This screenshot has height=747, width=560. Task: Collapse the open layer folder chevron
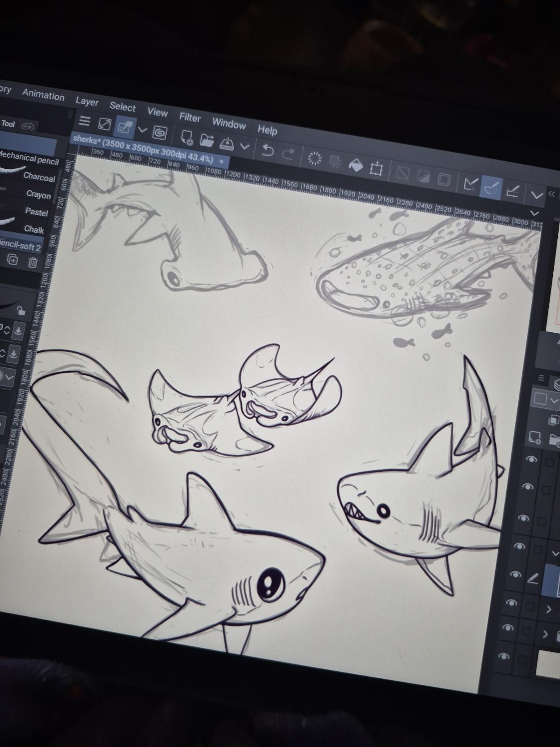point(556,554)
